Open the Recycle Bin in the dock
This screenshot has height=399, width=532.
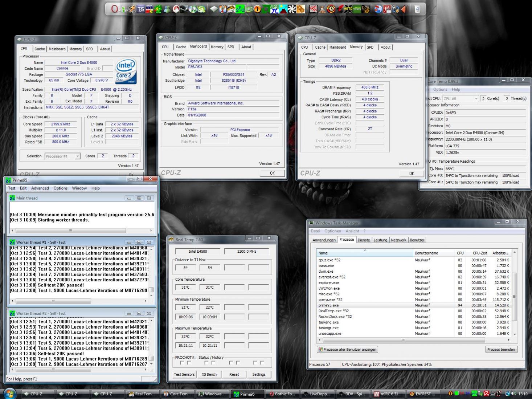418,9
